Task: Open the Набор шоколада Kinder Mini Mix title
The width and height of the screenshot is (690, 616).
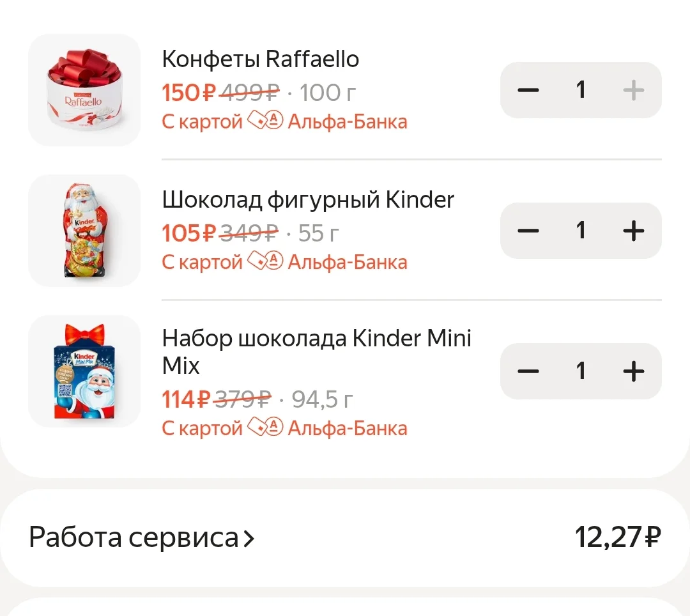Action: coord(316,352)
